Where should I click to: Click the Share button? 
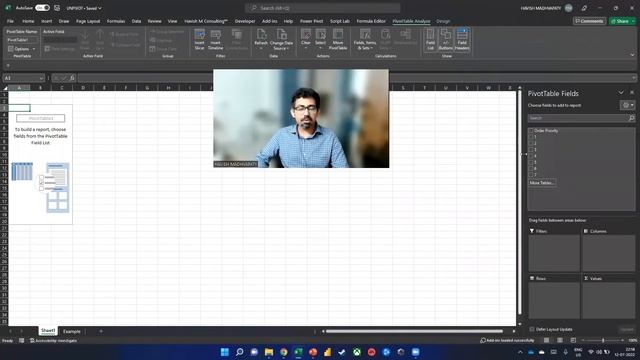pyautogui.click(x=622, y=21)
